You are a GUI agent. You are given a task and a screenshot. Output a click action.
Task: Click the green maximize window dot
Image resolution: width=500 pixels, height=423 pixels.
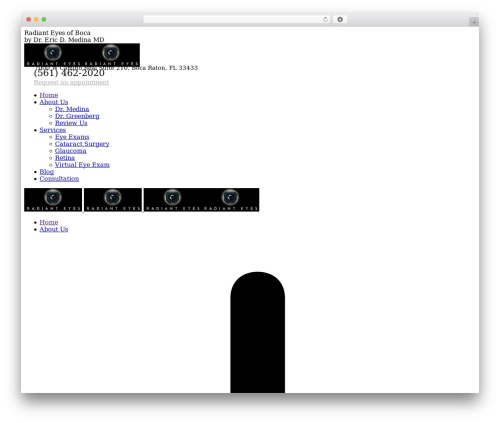coord(44,19)
